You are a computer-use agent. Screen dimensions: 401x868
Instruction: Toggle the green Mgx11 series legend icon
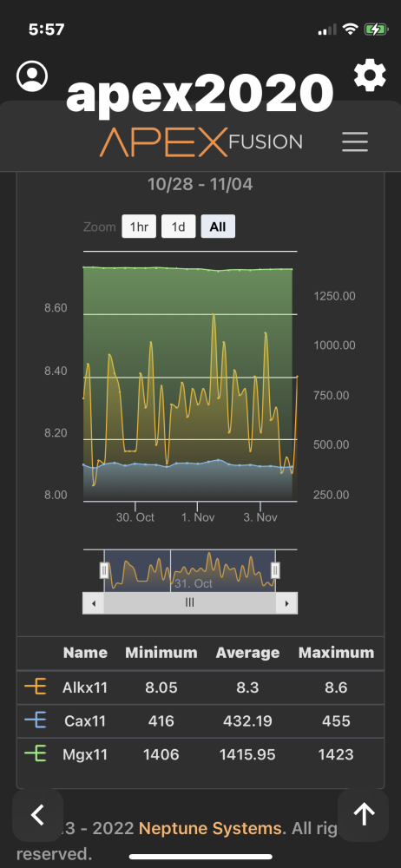[x=36, y=753]
